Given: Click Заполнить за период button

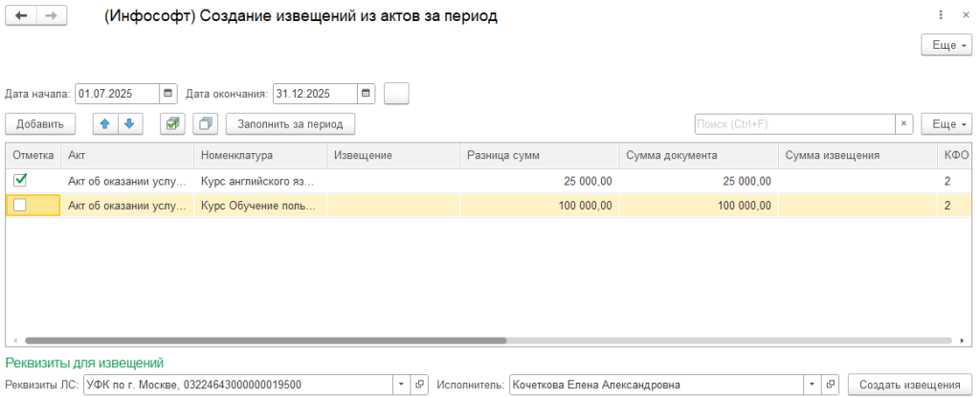Looking at the screenshot, I should 290,123.
